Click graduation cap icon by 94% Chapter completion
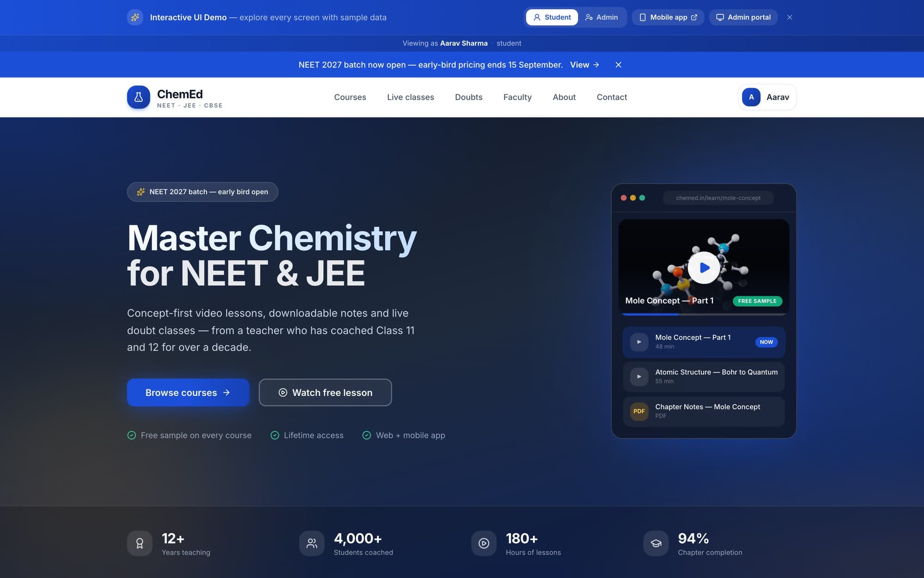Viewport: 924px width, 578px height. [x=656, y=543]
